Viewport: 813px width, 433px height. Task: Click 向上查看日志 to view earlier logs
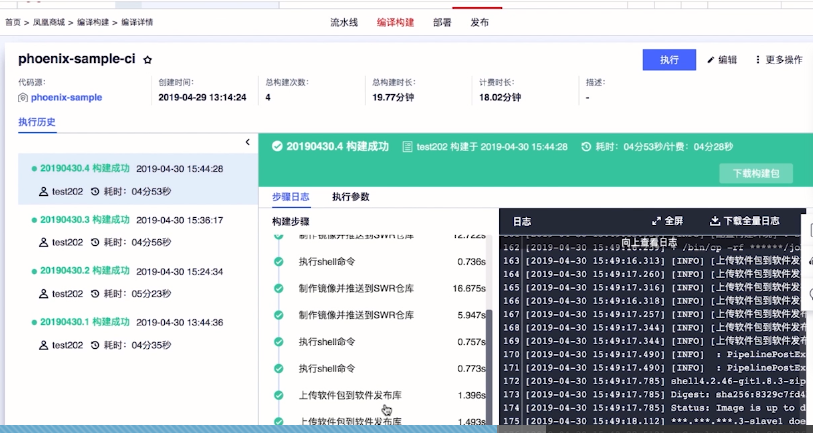coord(649,242)
